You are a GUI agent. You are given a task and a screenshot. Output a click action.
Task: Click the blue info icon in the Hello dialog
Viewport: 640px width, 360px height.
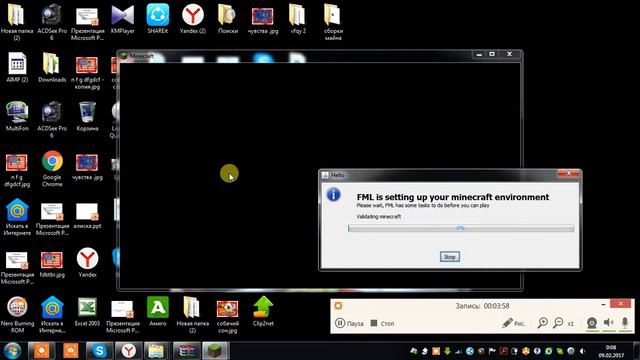point(333,195)
